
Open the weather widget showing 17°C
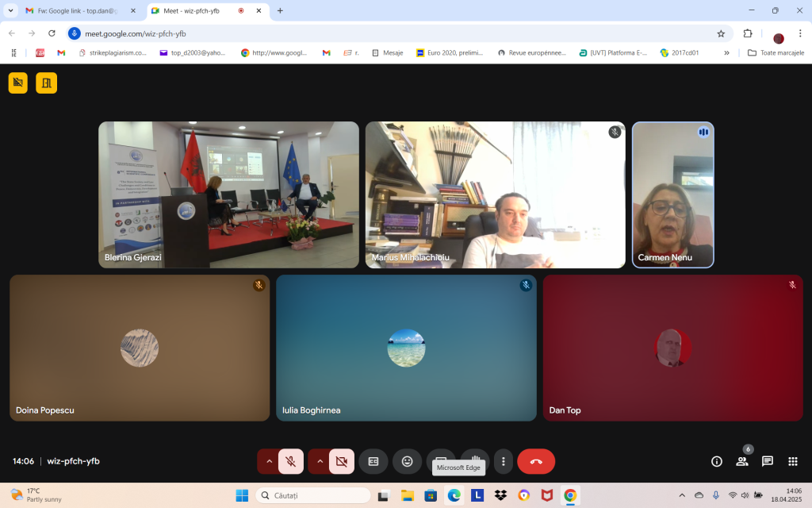point(36,495)
